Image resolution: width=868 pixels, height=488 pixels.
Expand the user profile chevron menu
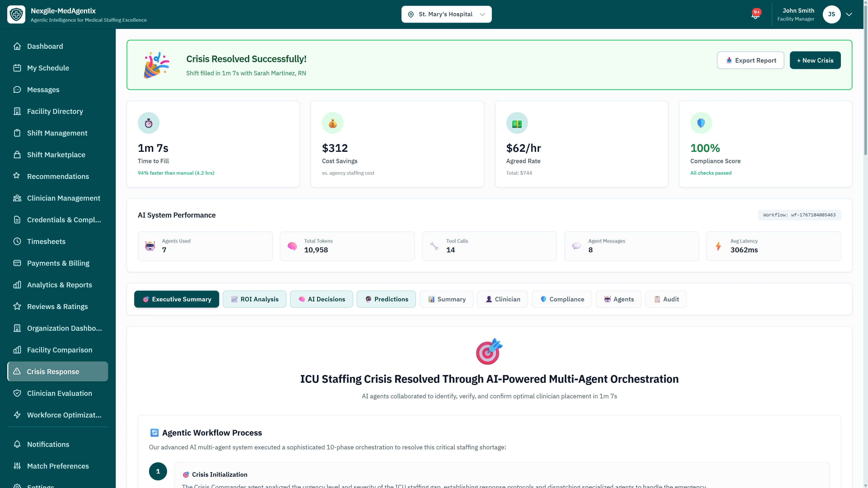849,14
